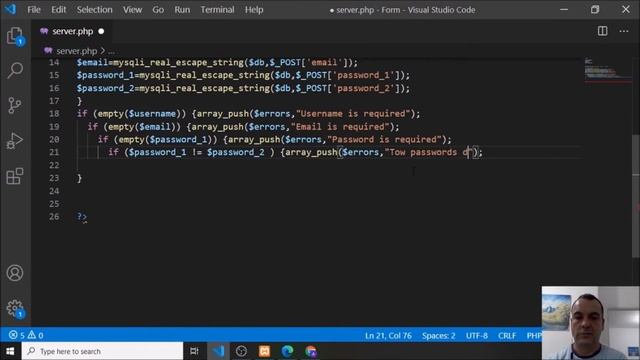Viewport: 640px width, 360px height.
Task: Click the orange XAMPP taskbar icon
Action: [x=264, y=351]
